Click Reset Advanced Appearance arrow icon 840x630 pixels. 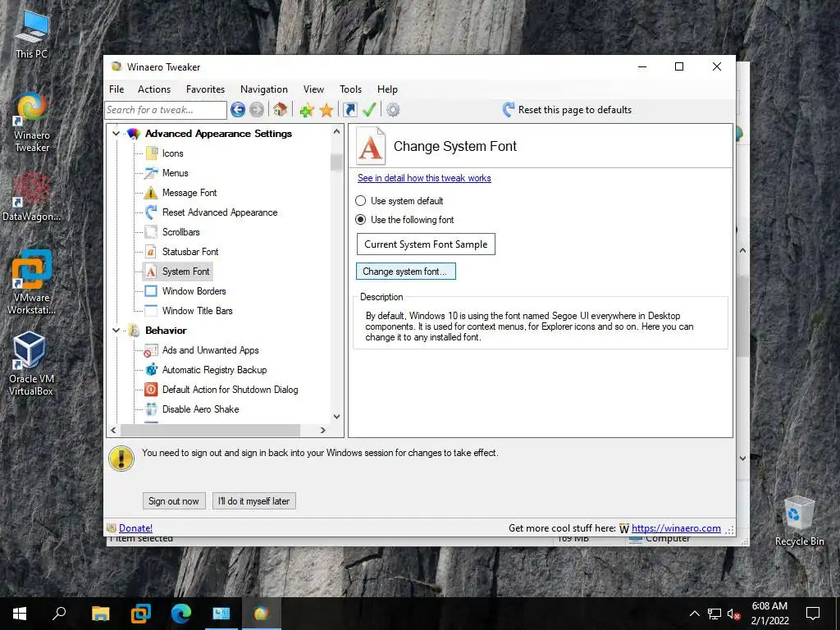pos(151,212)
